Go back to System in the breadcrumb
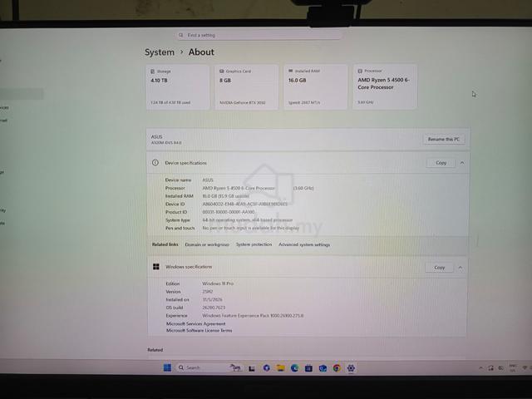The height and width of the screenshot is (399, 532). (x=160, y=52)
